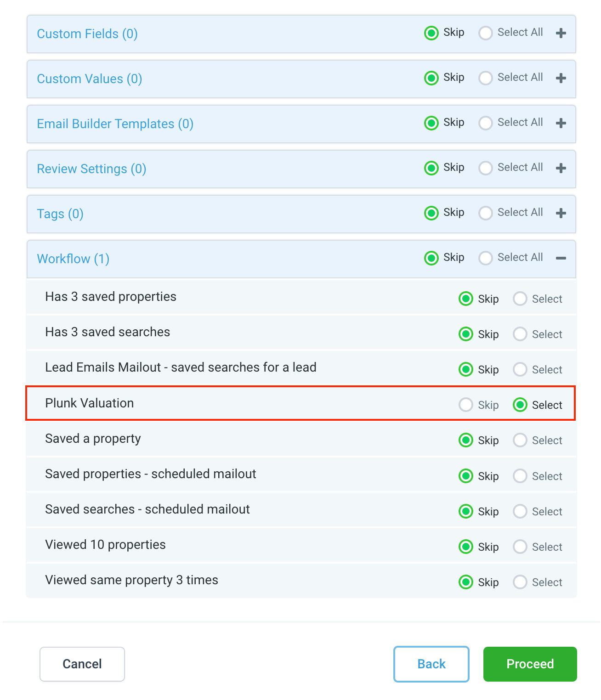The height and width of the screenshot is (700, 601).
Task: Choose Select All for Tags
Action: [486, 213]
